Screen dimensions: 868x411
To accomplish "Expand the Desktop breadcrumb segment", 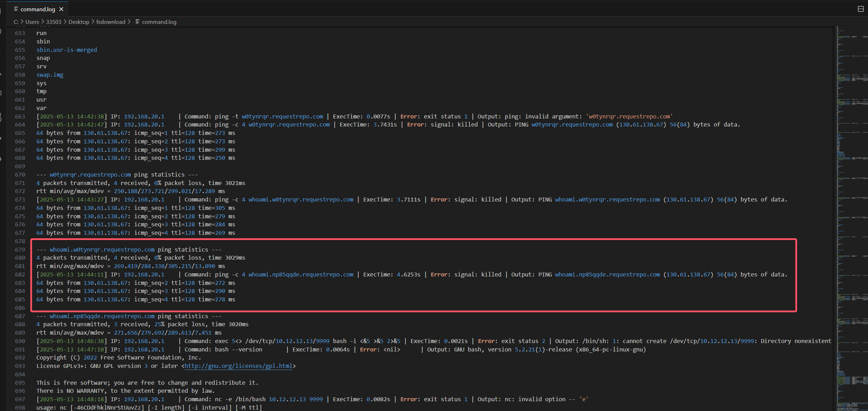I will point(79,22).
